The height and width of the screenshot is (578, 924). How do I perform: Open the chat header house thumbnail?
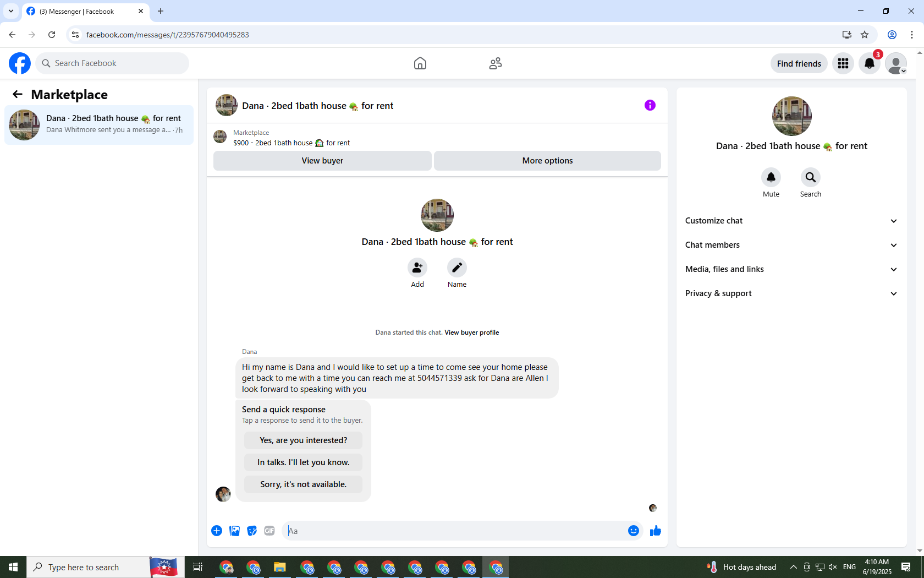227,105
